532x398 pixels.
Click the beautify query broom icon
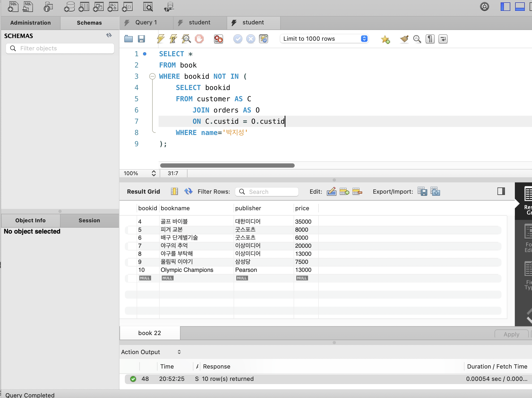coord(404,39)
